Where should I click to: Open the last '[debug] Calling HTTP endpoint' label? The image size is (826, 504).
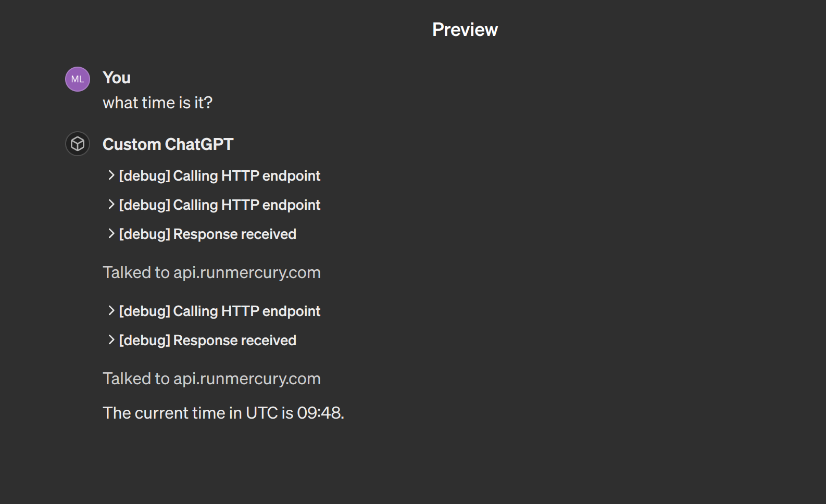(219, 311)
